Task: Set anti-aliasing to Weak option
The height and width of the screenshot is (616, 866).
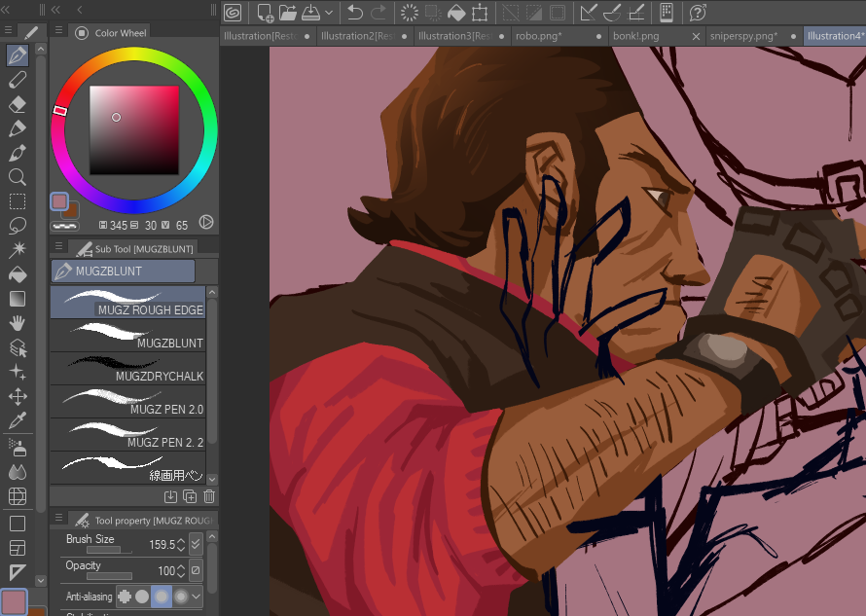Action: (142, 597)
